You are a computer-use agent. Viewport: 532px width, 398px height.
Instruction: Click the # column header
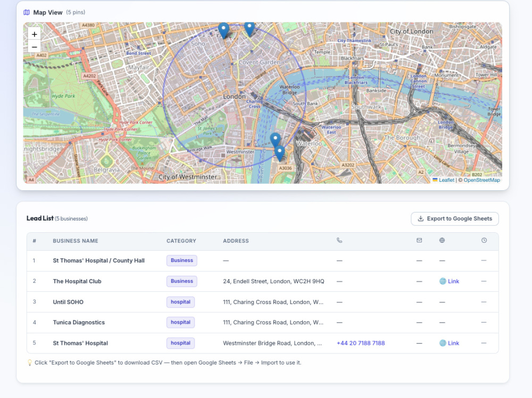[x=34, y=241]
